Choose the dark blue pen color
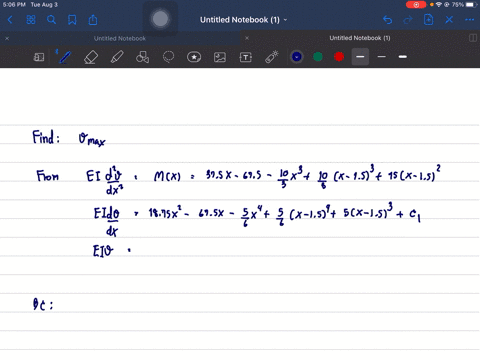The image size is (480, 360). (x=297, y=57)
